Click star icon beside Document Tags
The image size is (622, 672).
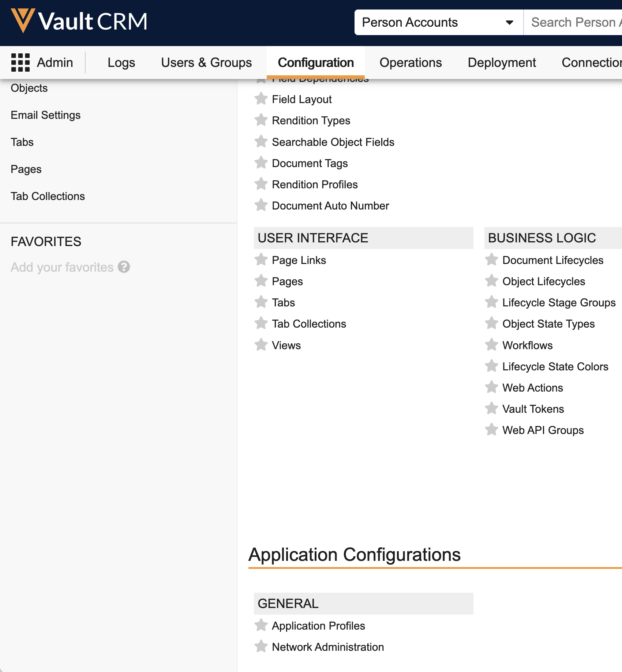pos(261,163)
